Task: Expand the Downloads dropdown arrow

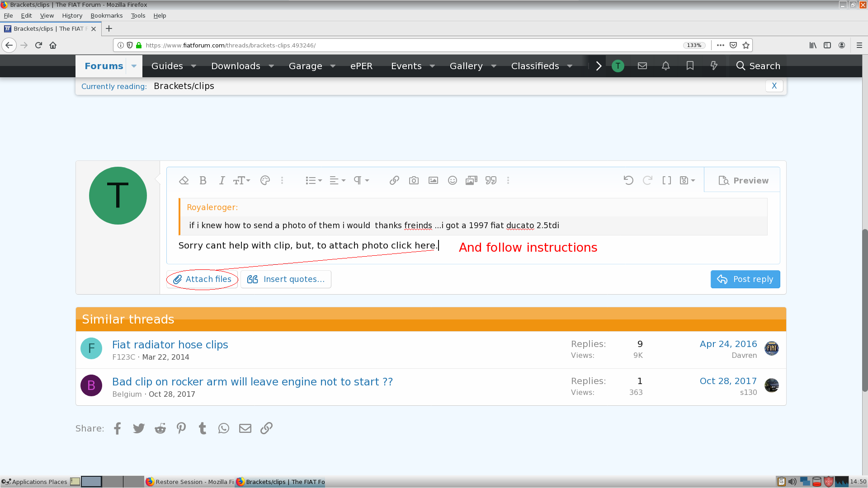Action: tap(271, 66)
